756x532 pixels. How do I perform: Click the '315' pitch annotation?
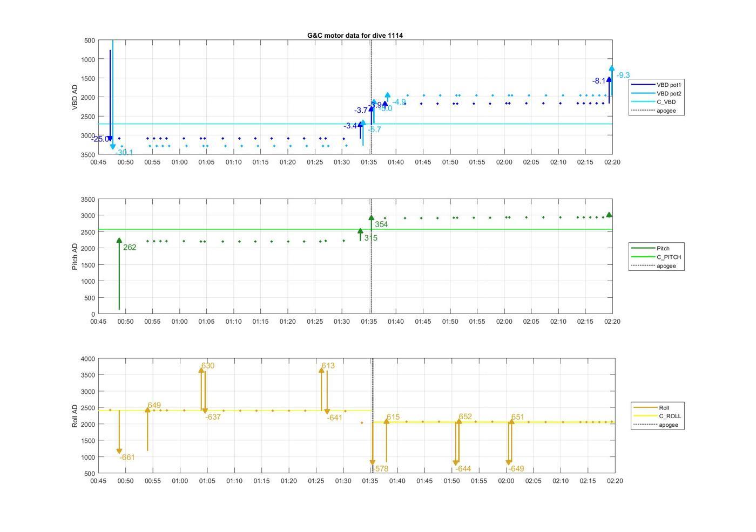[x=371, y=237]
